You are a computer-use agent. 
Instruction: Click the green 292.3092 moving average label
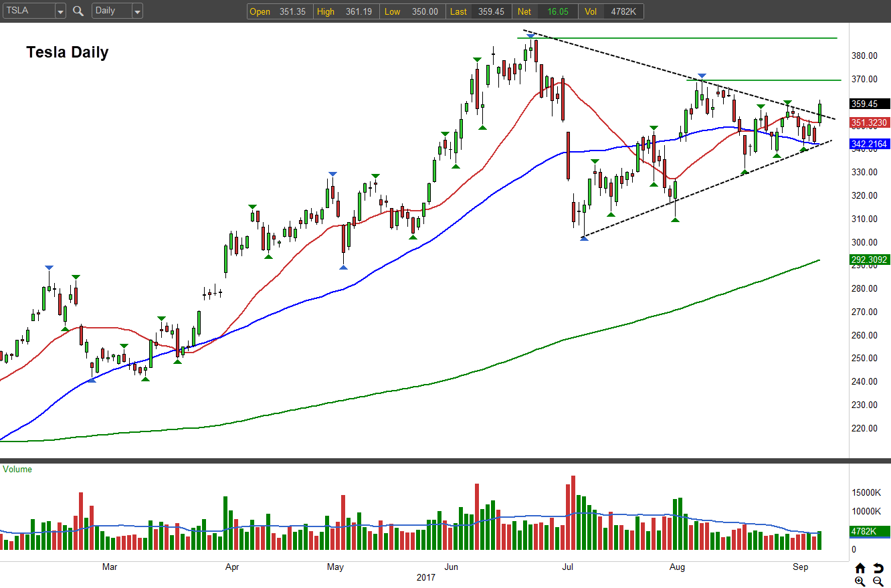tap(870, 261)
